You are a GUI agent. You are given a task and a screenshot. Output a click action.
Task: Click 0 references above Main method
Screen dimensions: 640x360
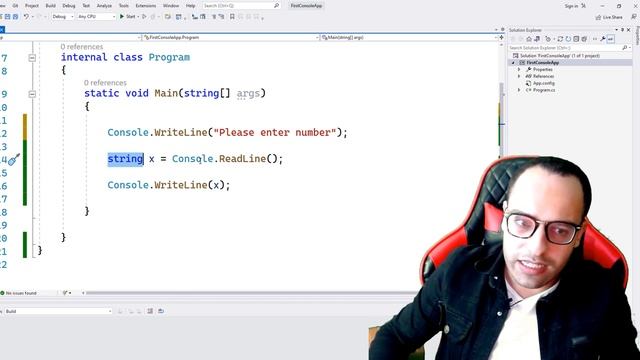tap(105, 83)
